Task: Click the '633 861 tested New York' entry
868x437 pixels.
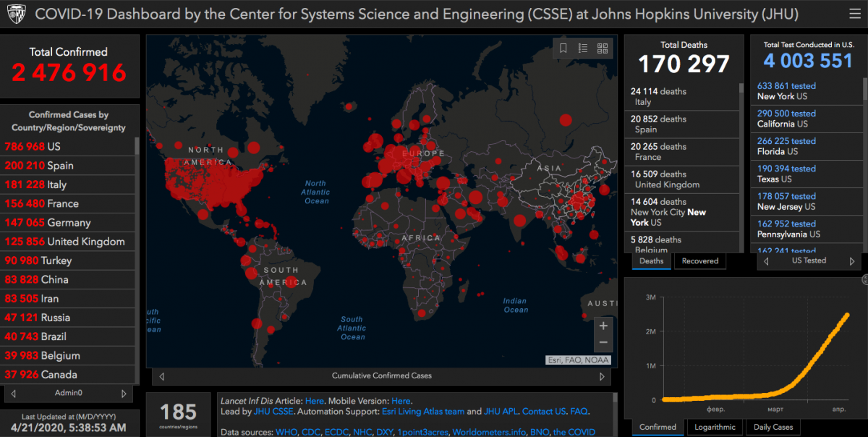Action: tap(805, 91)
